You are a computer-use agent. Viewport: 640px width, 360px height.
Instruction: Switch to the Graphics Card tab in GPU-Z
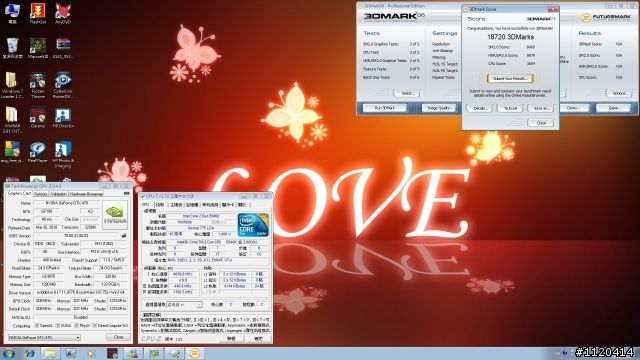click(19, 193)
